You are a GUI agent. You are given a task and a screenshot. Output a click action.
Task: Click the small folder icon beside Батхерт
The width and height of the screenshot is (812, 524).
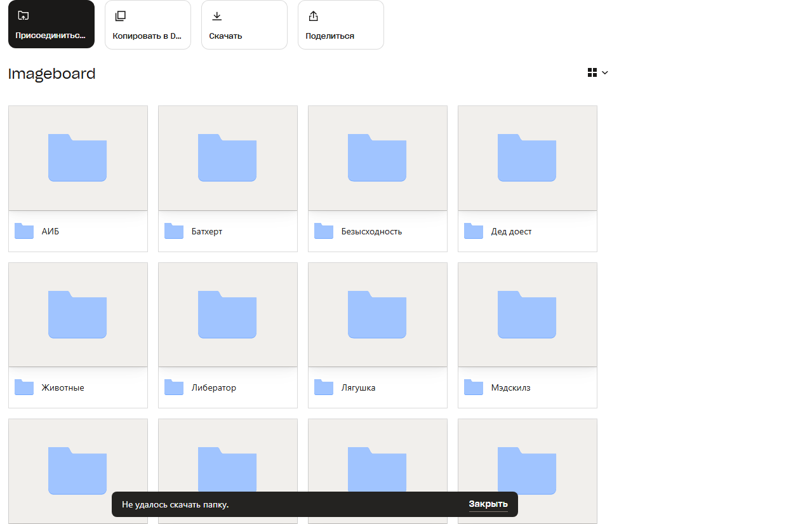point(174,231)
